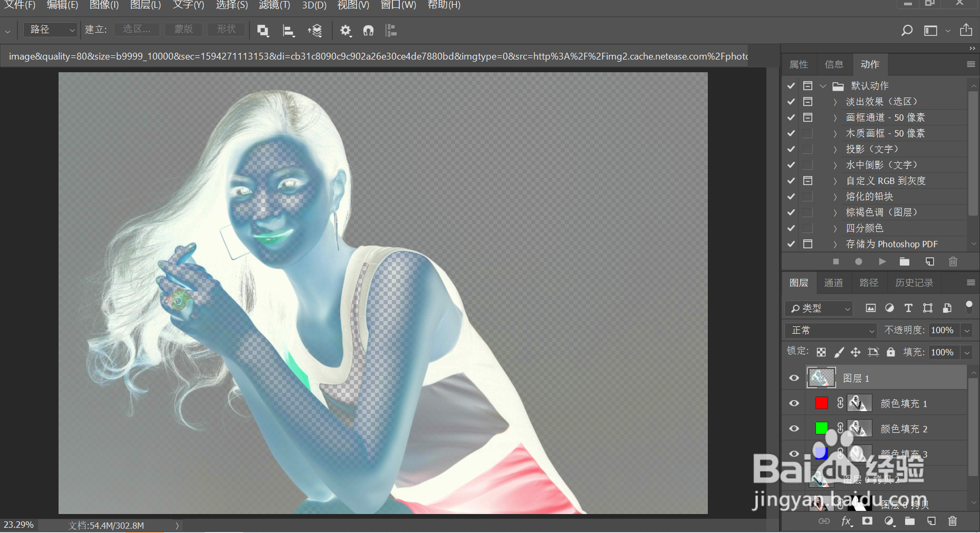Switch to the 属性 tab

click(799, 64)
